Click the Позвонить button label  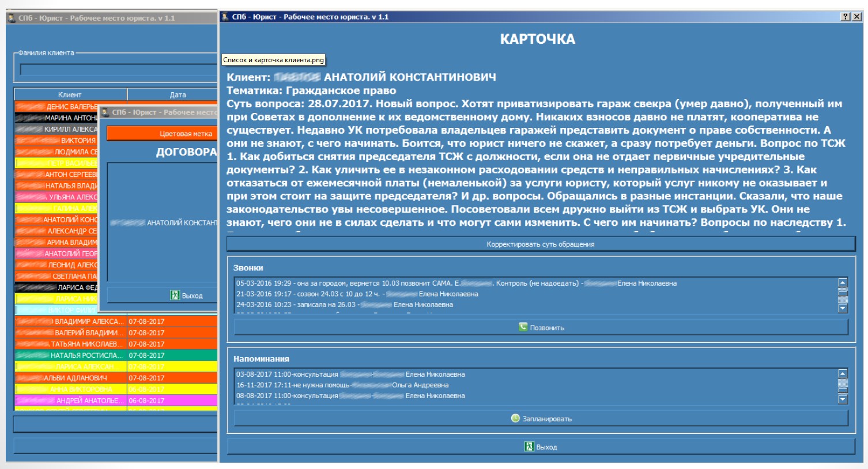pos(547,328)
